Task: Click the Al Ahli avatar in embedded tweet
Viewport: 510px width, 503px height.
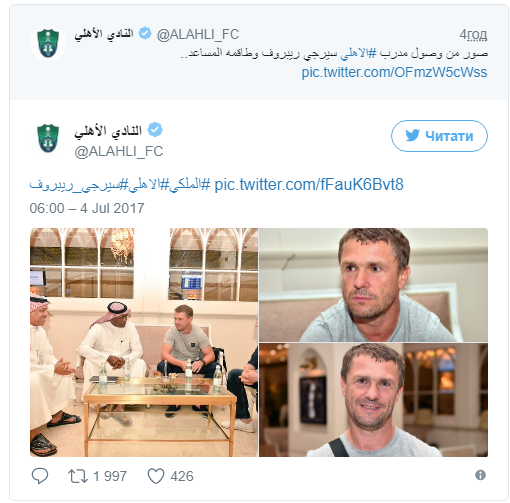Action: 48,138
